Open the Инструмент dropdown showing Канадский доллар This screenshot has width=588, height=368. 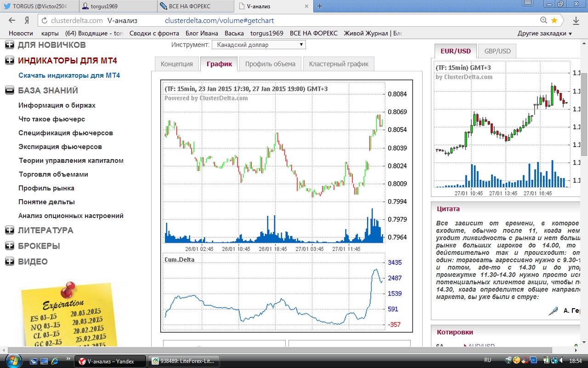click(258, 45)
